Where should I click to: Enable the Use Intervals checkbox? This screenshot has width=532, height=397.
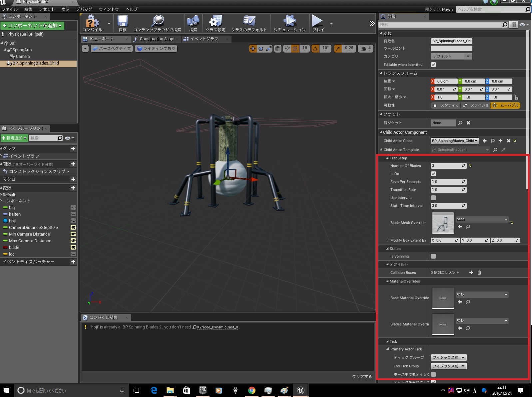[433, 198]
